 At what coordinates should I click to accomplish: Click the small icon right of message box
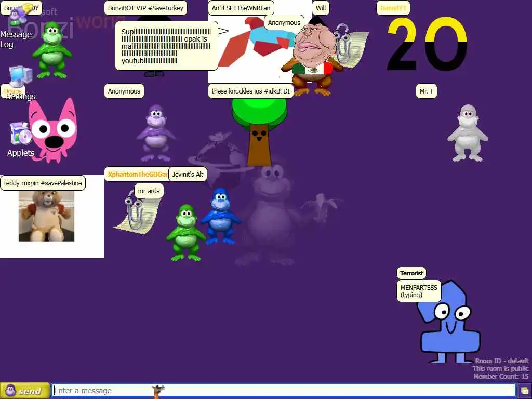coord(525,391)
